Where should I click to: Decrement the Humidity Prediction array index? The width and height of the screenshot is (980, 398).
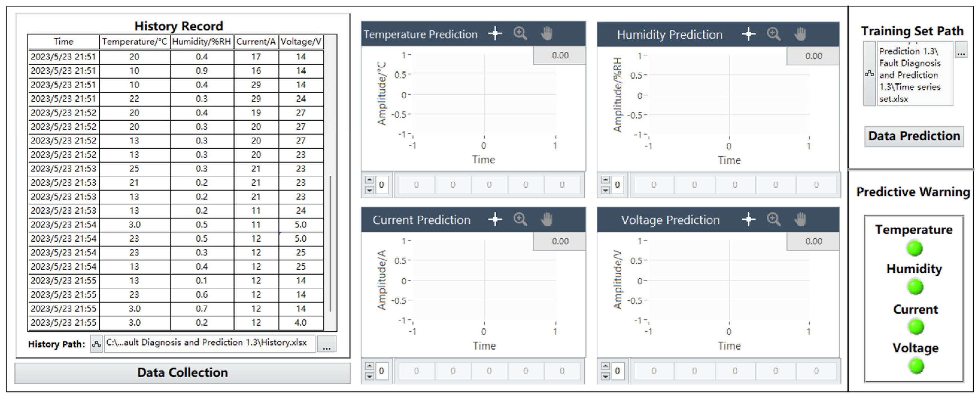(605, 190)
